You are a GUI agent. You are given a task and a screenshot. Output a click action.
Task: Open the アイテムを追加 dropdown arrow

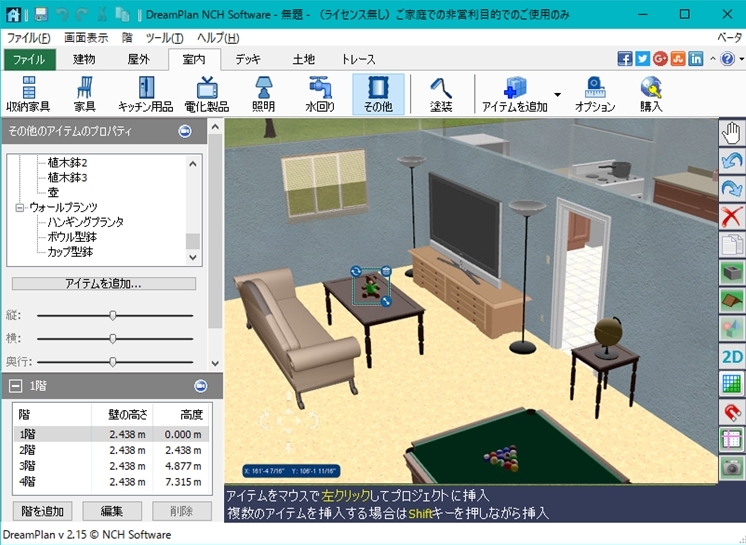pyautogui.click(x=557, y=95)
